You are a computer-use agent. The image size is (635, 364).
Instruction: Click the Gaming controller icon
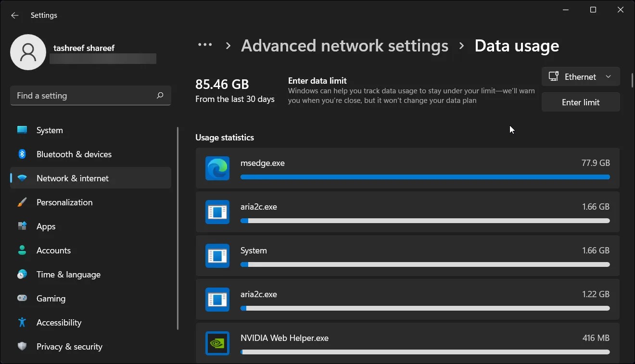click(x=22, y=298)
